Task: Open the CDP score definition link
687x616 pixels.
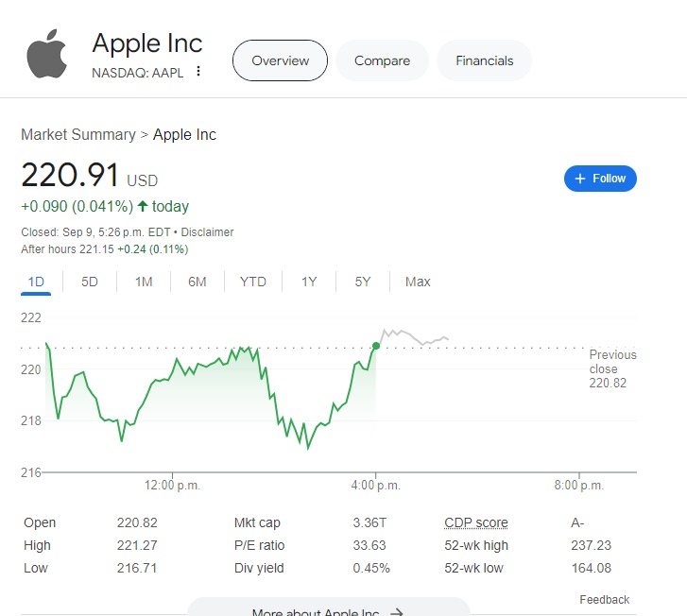Action: click(476, 522)
